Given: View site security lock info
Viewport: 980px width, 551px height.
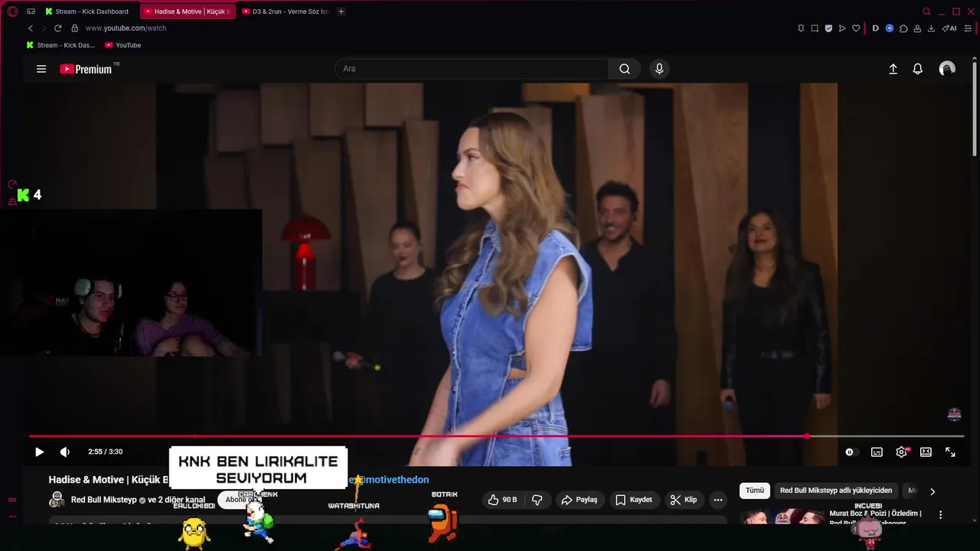Looking at the screenshot, I should [74, 28].
